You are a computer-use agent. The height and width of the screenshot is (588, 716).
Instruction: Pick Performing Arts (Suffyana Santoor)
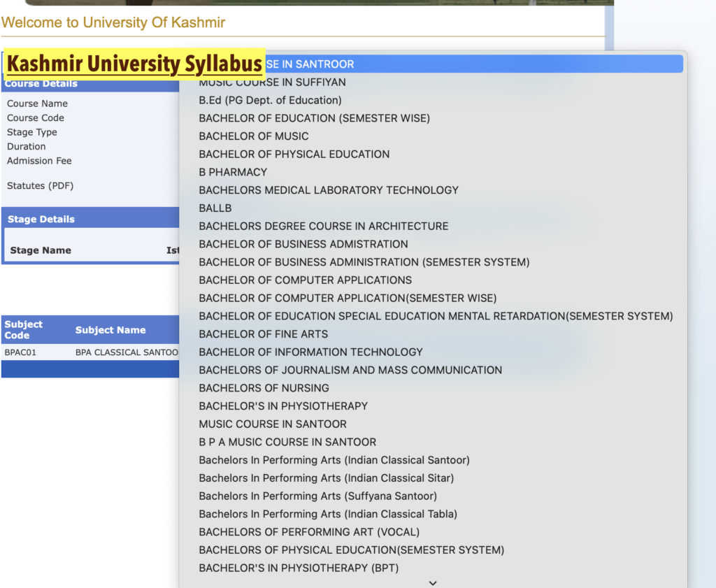(x=432, y=496)
